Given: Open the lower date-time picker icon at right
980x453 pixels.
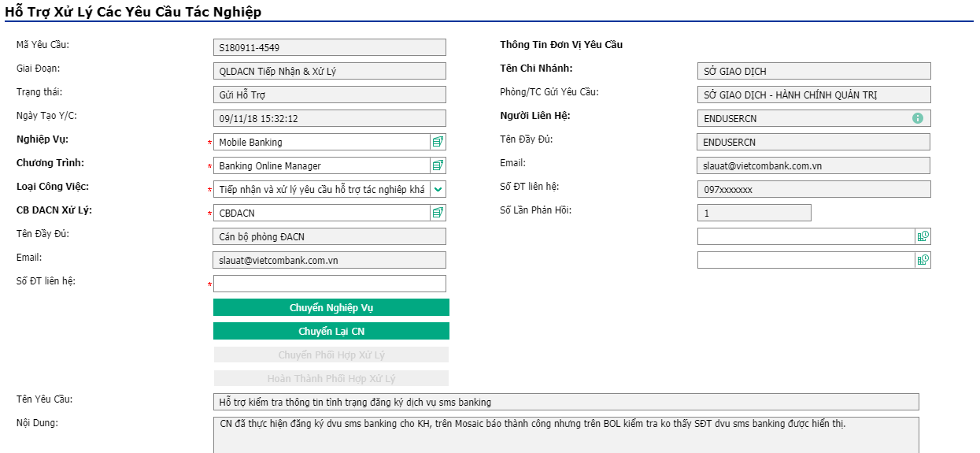Looking at the screenshot, I should point(923,260).
